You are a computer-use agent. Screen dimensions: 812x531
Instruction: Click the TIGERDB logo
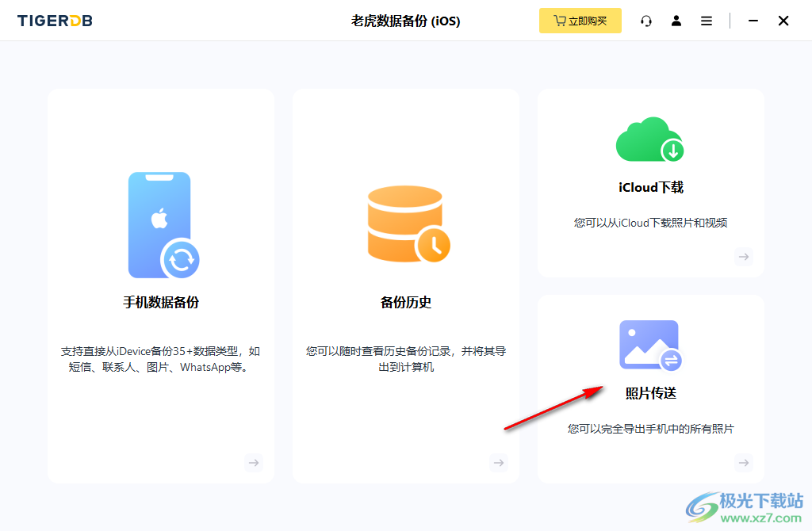click(54, 21)
